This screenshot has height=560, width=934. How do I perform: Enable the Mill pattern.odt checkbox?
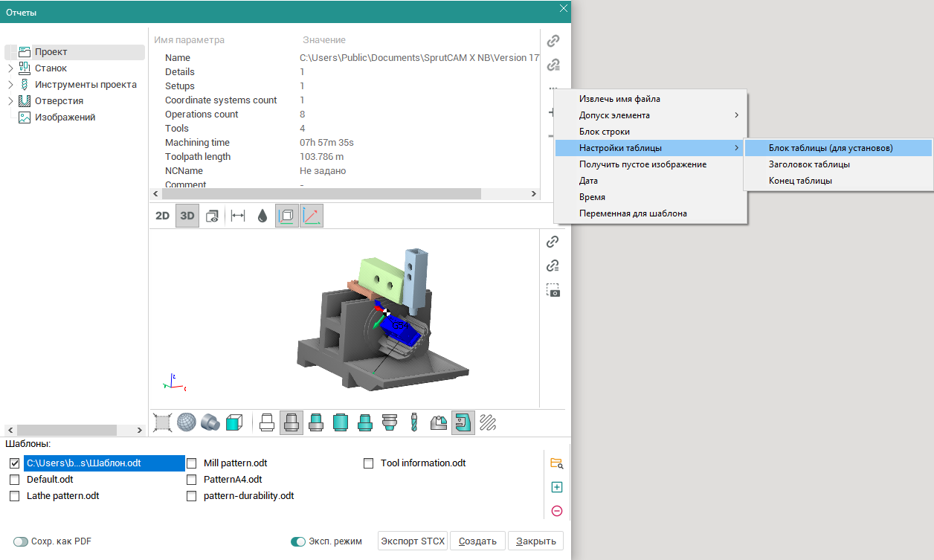(191, 463)
